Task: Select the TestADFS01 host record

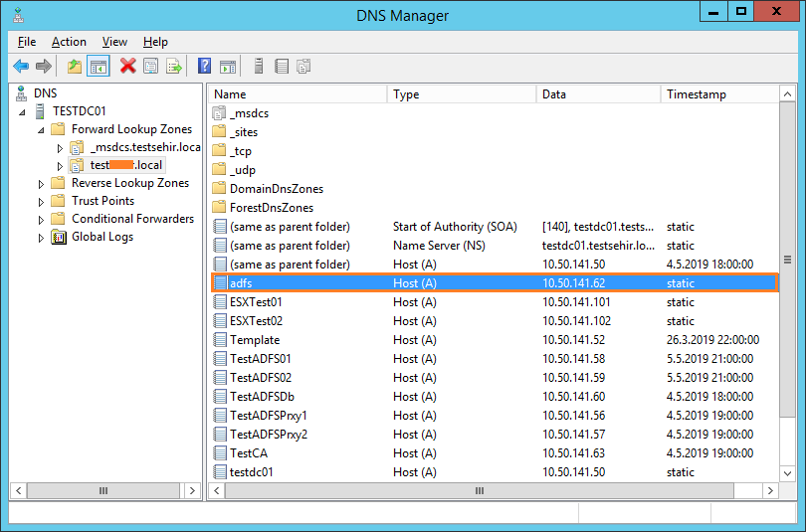Action: pos(495,358)
